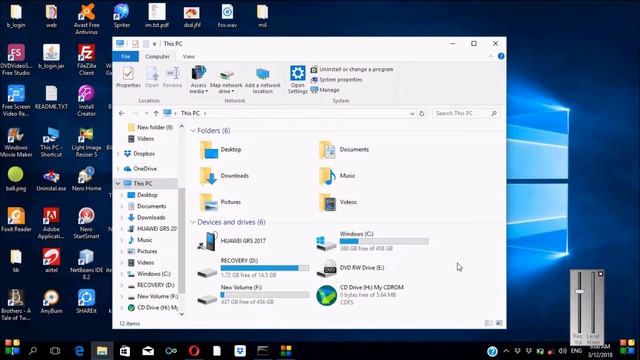
Task: Open the Pictures folder in main pane
Action: coord(220,202)
